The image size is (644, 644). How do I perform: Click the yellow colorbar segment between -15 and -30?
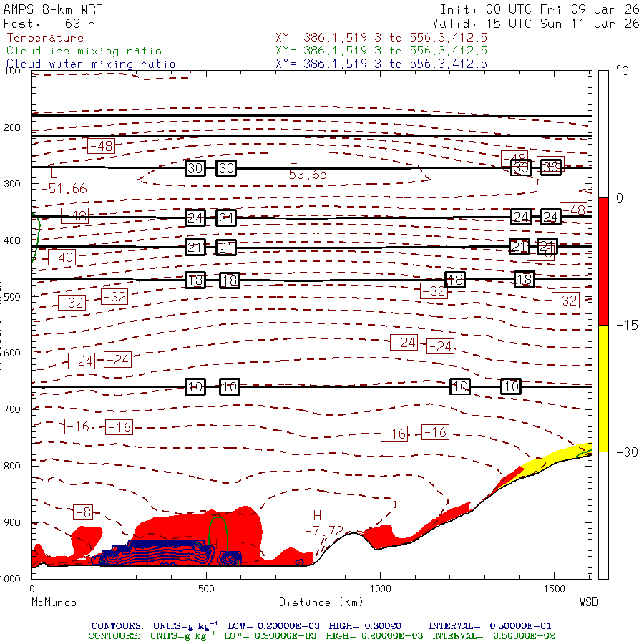tap(603, 389)
